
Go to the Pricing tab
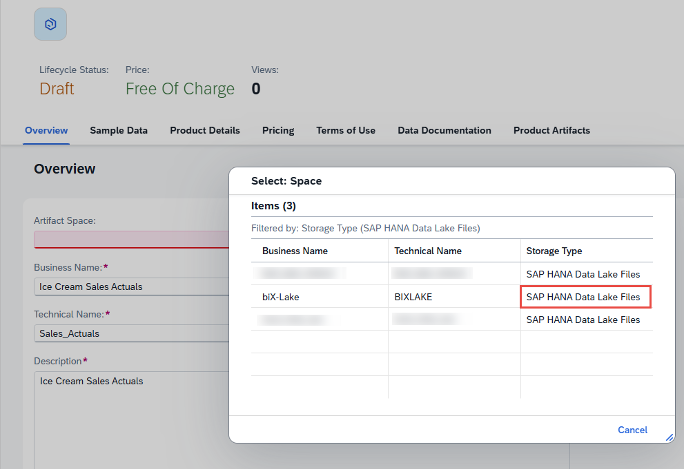[x=278, y=131]
